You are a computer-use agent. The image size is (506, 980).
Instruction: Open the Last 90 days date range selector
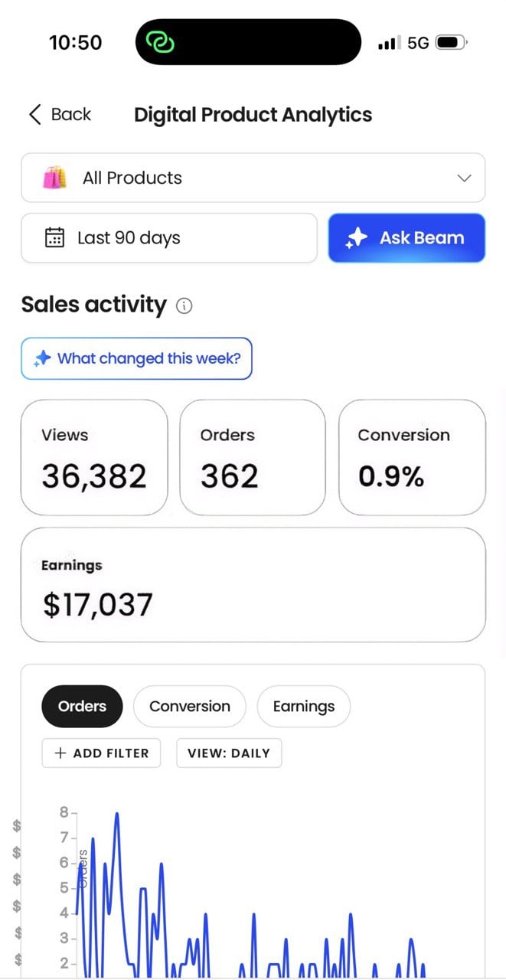(168, 238)
